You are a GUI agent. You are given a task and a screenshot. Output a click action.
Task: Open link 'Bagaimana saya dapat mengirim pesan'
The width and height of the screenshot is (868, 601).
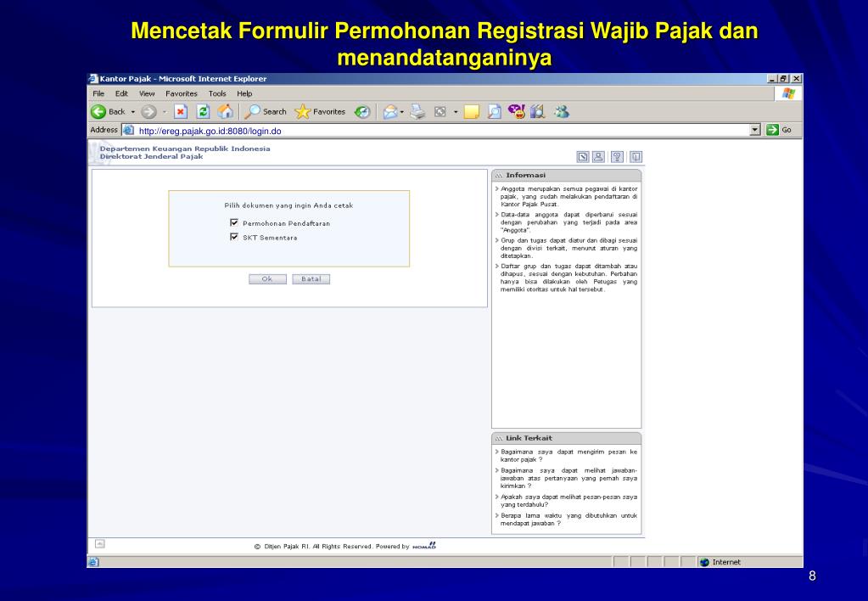pyautogui.click(x=568, y=456)
